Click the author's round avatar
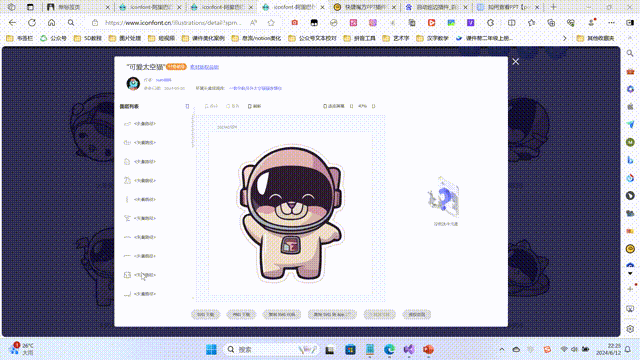Image resolution: width=640 pixels, height=360 pixels. pyautogui.click(x=133, y=84)
